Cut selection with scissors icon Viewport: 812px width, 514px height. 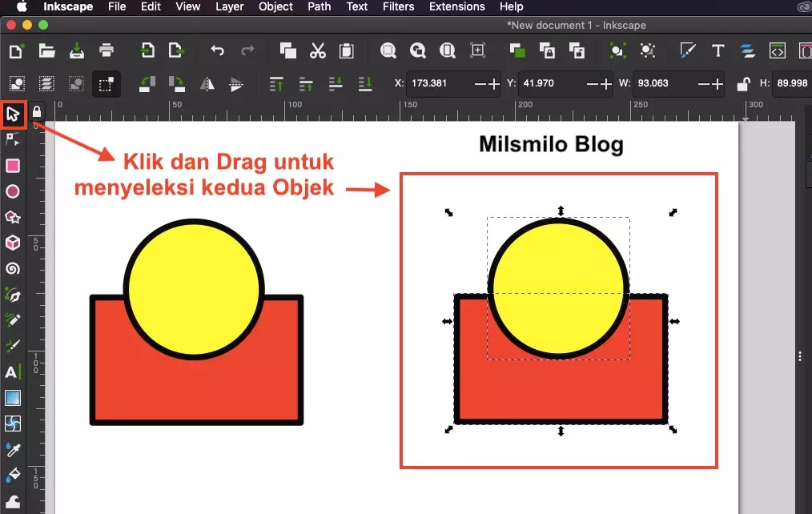tap(317, 50)
